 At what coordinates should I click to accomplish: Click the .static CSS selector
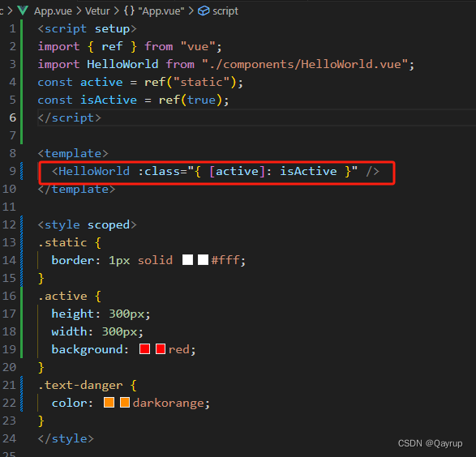click(62, 242)
